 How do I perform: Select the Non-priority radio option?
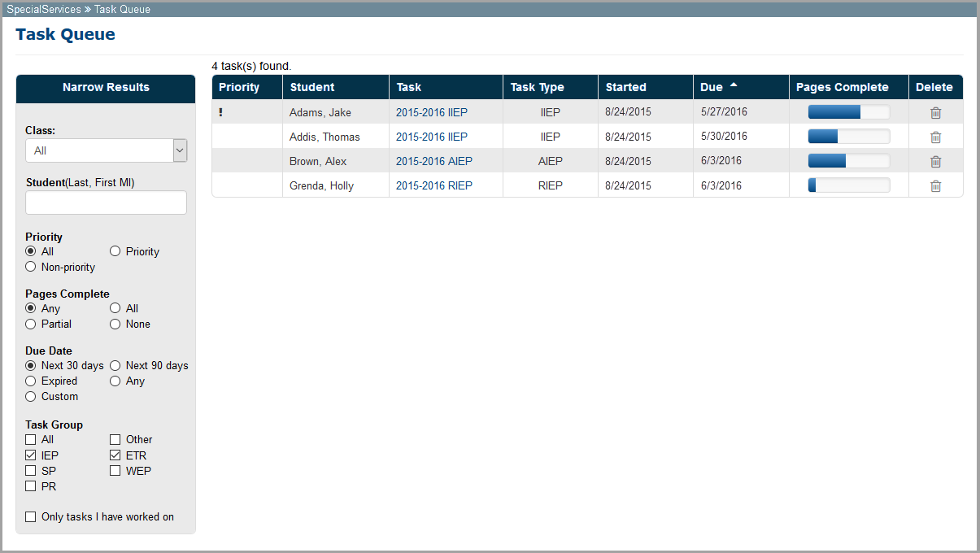point(31,267)
